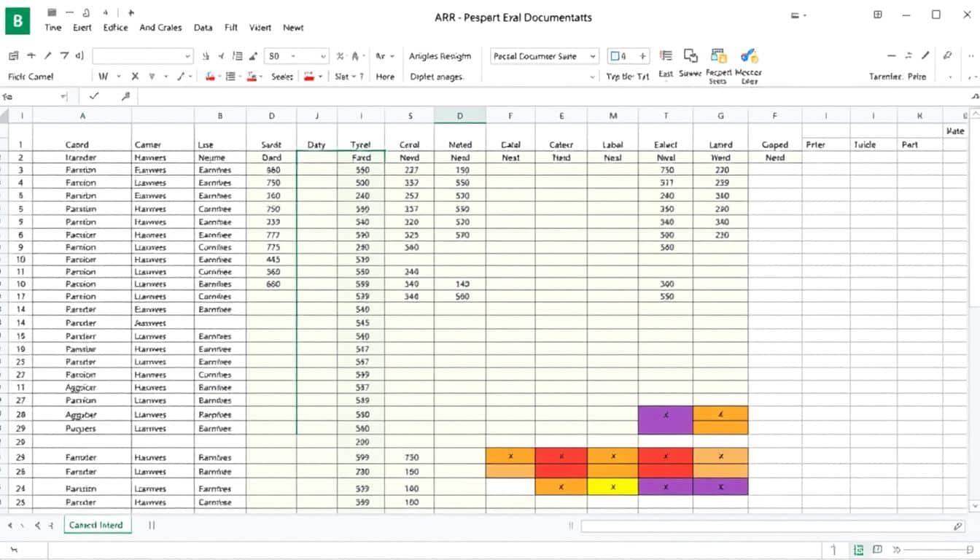
Task: Click the X strikethrough icon in formatting row
Action: (135, 76)
